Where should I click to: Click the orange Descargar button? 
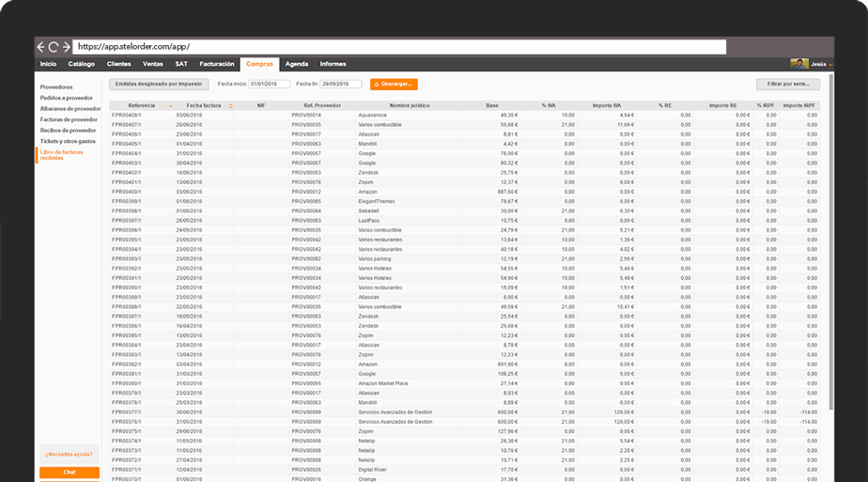pyautogui.click(x=394, y=85)
